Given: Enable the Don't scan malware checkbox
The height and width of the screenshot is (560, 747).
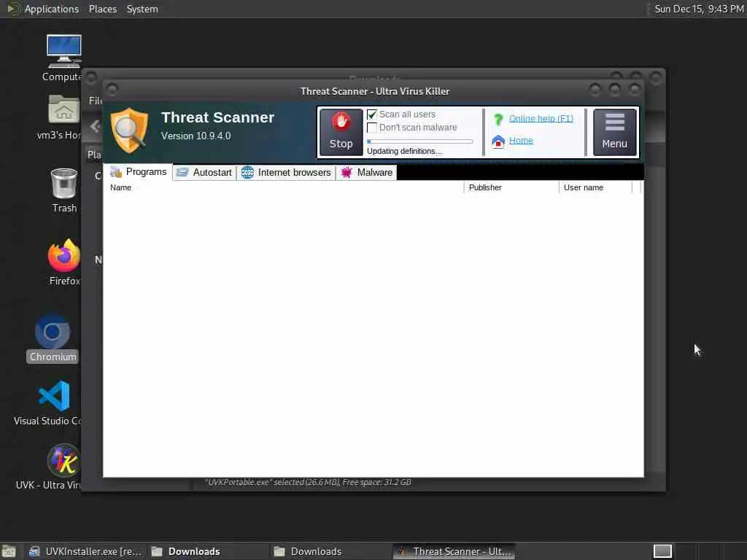Looking at the screenshot, I should point(372,128).
